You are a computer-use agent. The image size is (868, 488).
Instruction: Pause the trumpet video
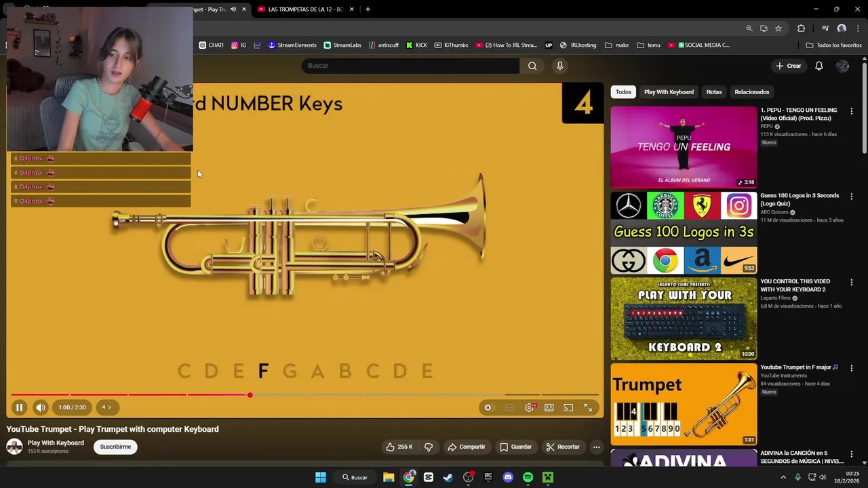pyautogui.click(x=19, y=407)
